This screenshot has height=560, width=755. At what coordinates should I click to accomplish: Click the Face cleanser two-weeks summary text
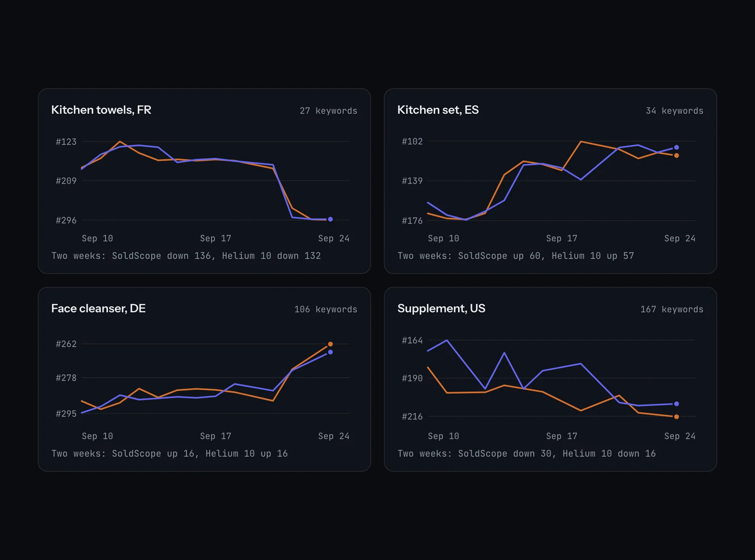(169, 453)
